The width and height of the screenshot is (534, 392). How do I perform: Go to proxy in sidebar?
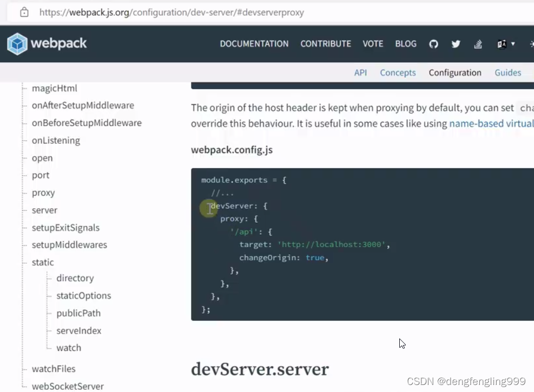[43, 193]
